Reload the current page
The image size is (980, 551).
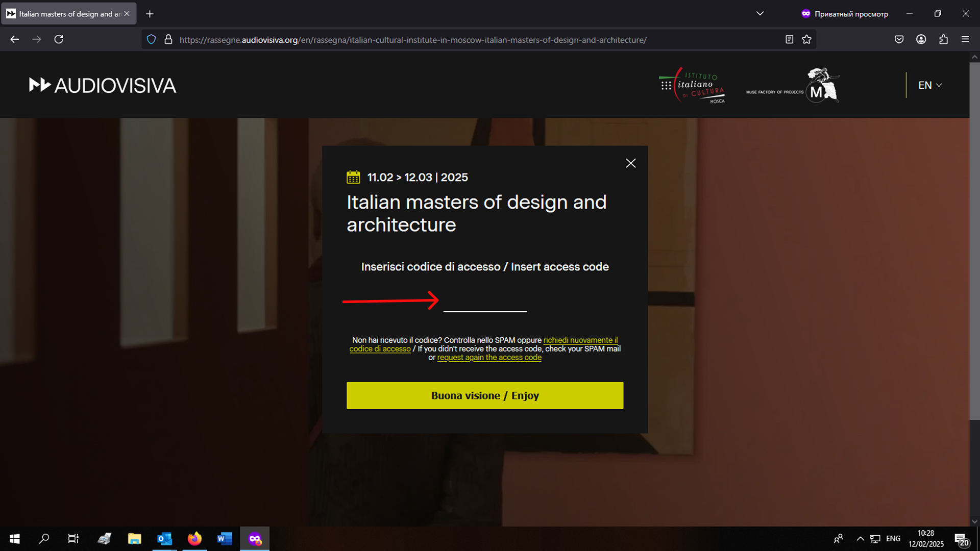click(59, 39)
